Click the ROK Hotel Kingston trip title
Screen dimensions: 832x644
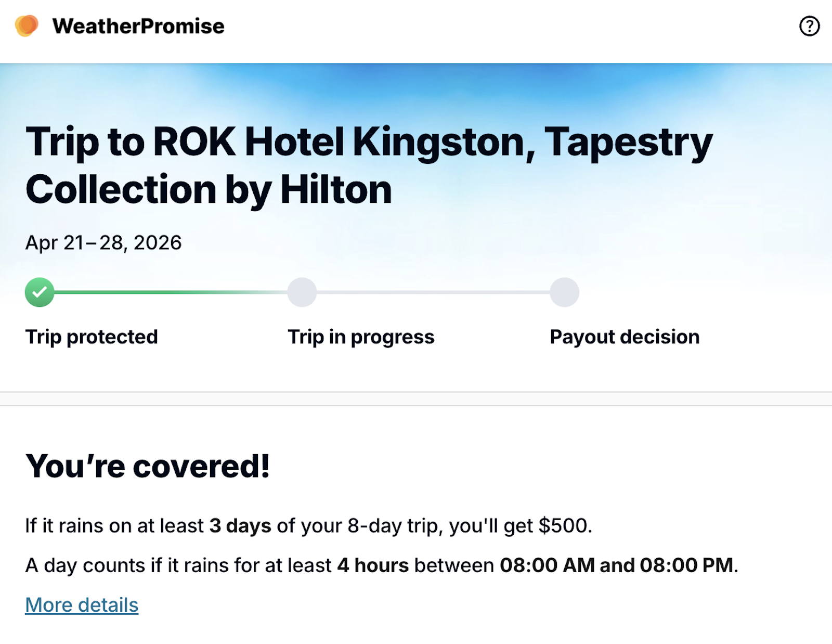(x=369, y=165)
